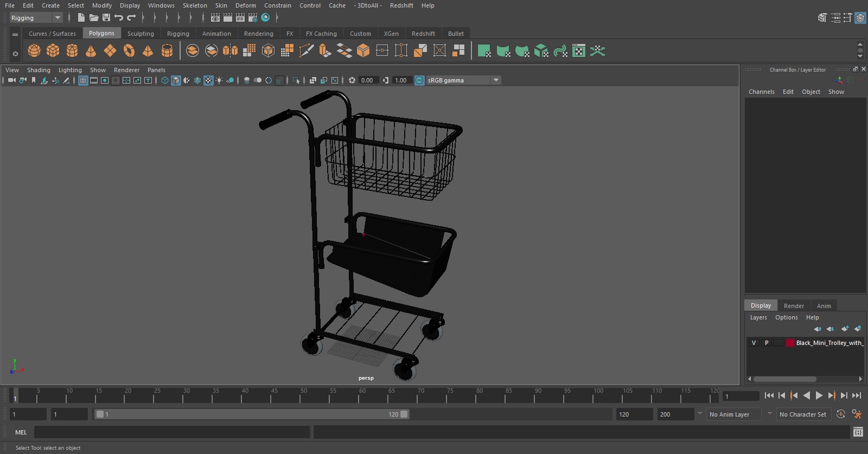
Task: Step to next key
Action: [832, 396]
